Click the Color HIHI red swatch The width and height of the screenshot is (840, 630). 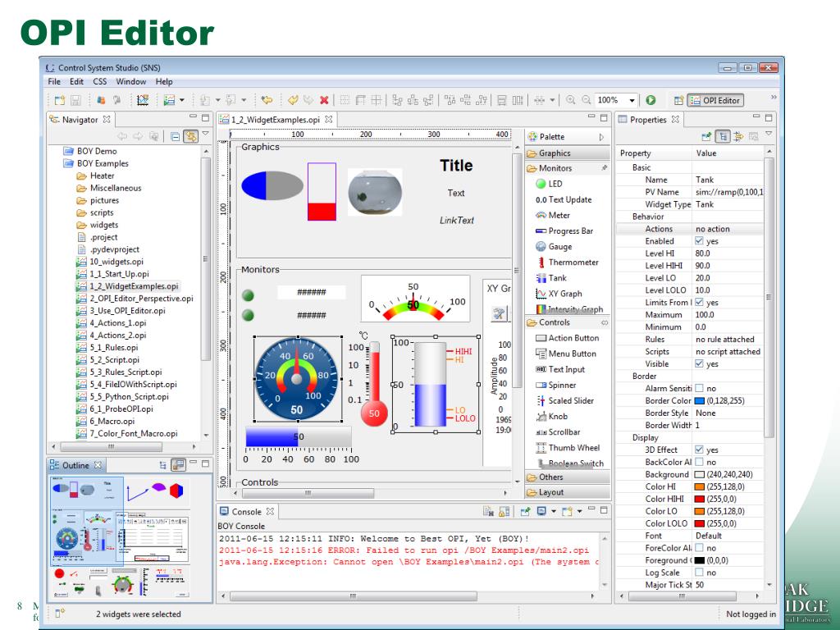(x=699, y=499)
